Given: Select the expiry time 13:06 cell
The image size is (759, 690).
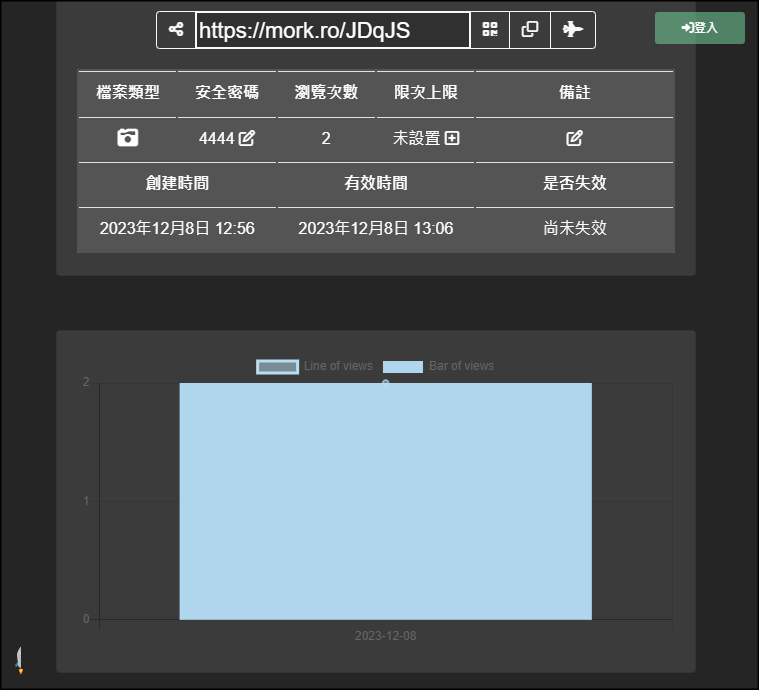Looking at the screenshot, I should click(375, 228).
